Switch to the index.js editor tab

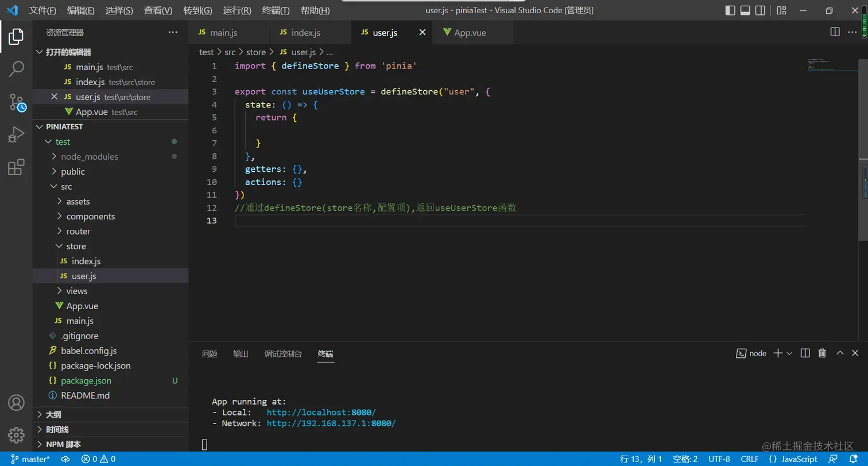[x=310, y=33]
